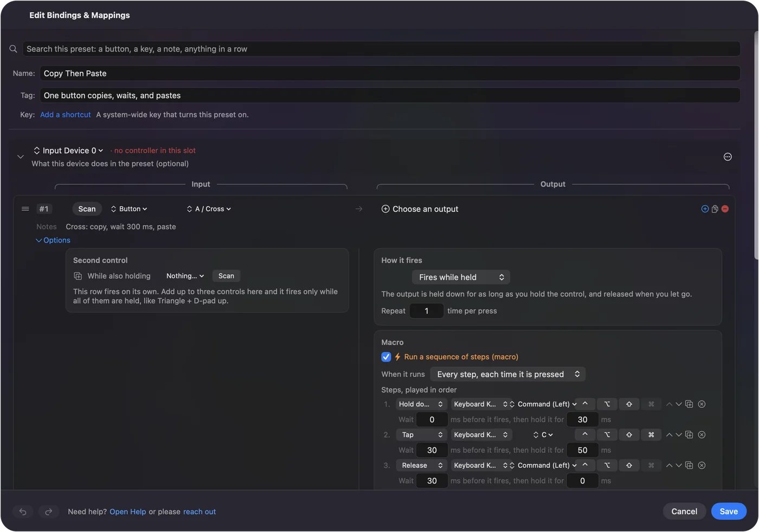Toggle the Shift modifier on step 1
Screen dimensions: 759x532
[629, 404]
